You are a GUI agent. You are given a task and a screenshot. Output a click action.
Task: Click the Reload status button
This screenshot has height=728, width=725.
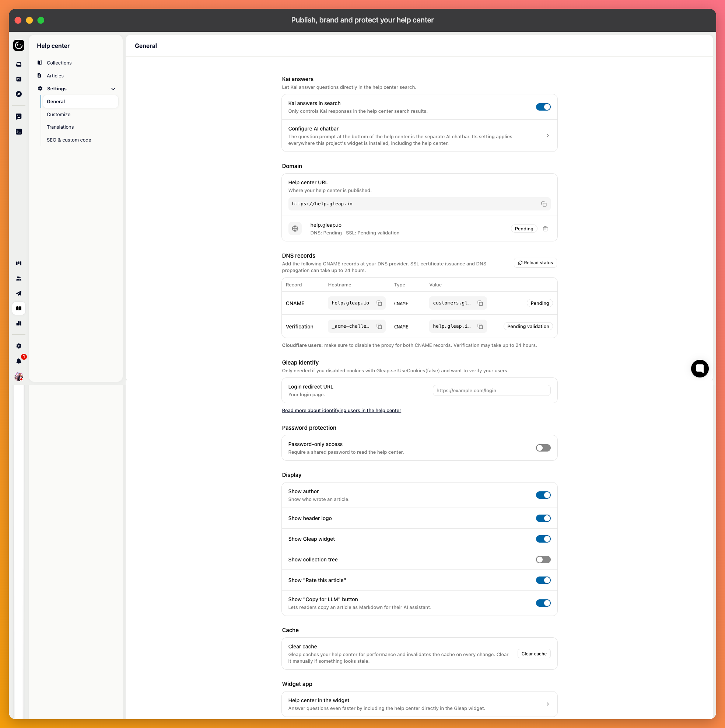(x=535, y=263)
